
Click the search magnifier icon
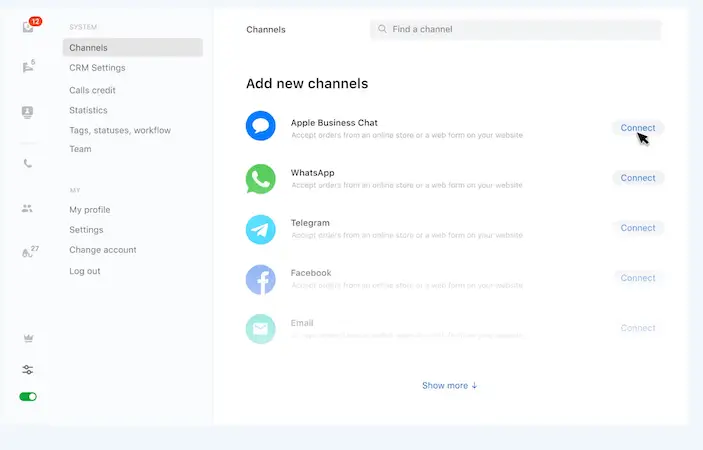click(382, 29)
